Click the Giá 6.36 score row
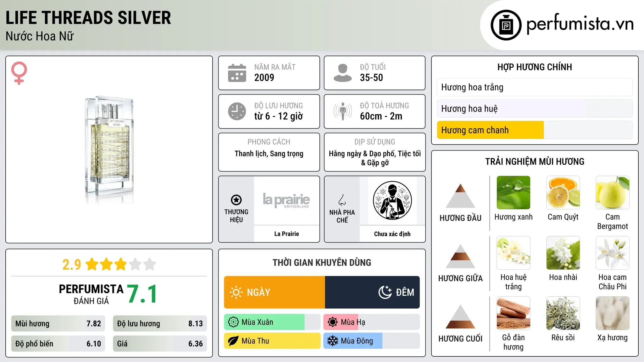This screenshot has width=644, height=362. (160, 343)
